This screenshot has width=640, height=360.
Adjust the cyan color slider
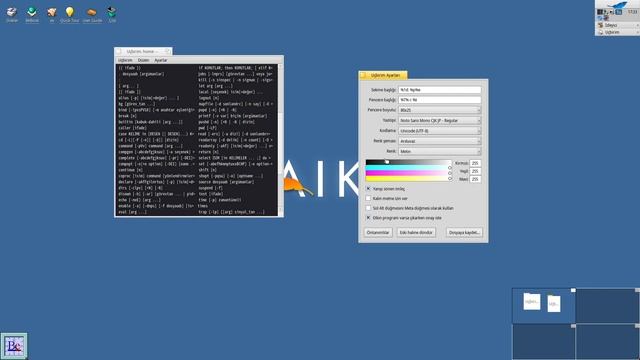coord(409,167)
